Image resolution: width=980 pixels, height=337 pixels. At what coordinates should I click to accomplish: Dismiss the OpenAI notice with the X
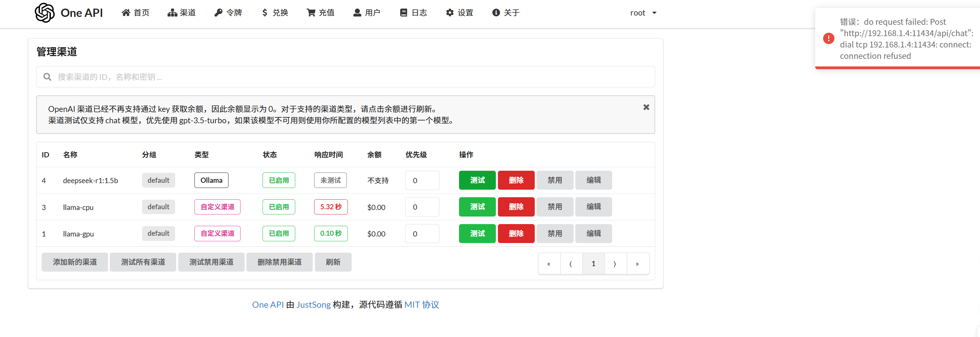pyautogui.click(x=646, y=107)
